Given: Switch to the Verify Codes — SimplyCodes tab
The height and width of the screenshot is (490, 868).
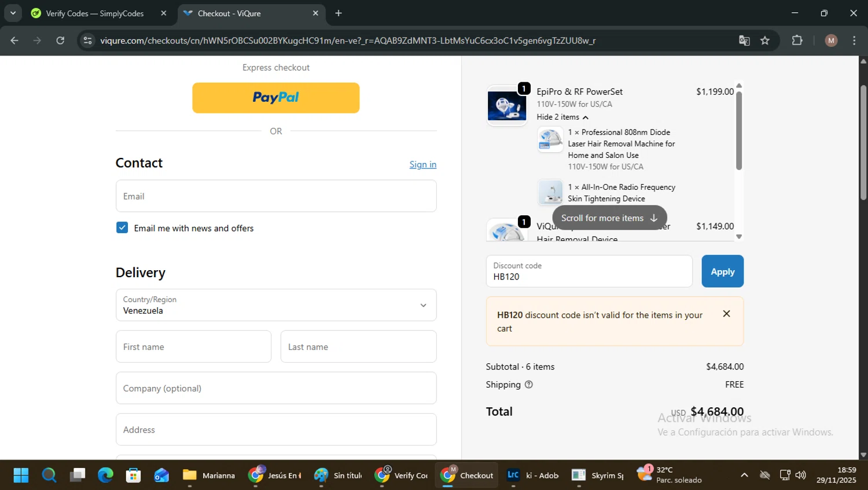Looking at the screenshot, I should point(95,13).
